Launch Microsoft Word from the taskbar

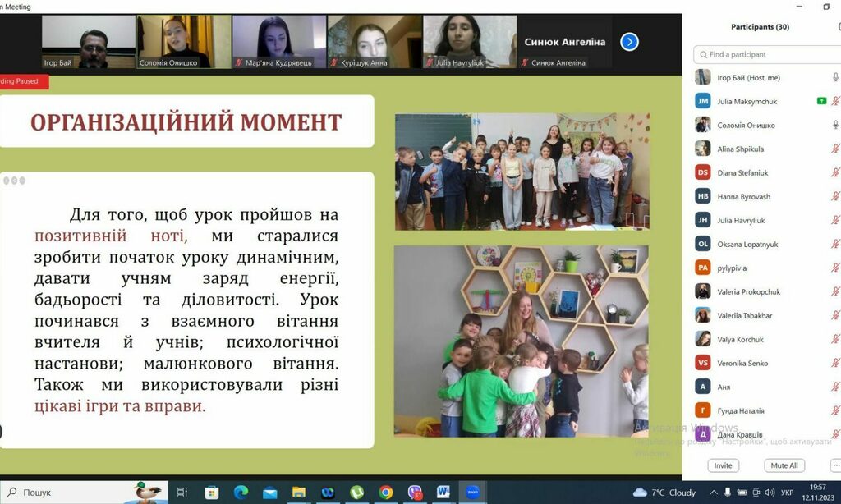(443, 493)
